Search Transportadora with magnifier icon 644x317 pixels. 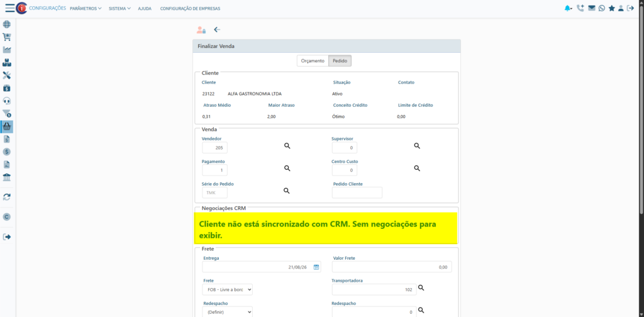pyautogui.click(x=421, y=288)
